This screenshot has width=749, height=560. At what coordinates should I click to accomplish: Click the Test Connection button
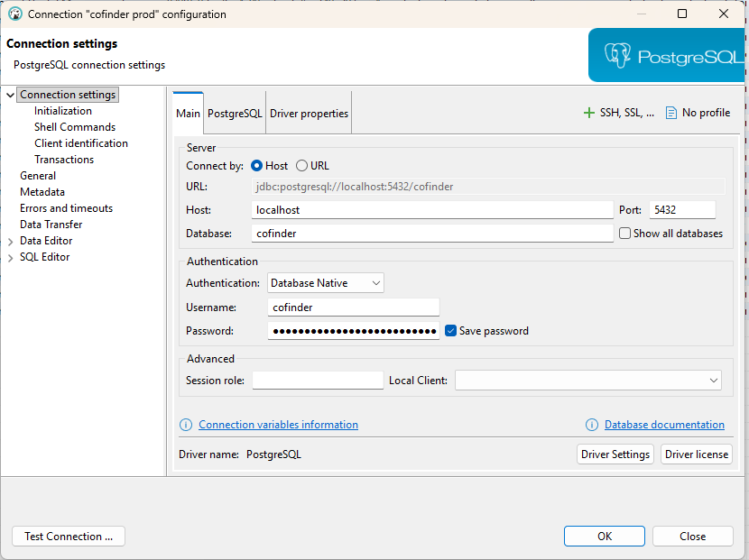(68, 536)
